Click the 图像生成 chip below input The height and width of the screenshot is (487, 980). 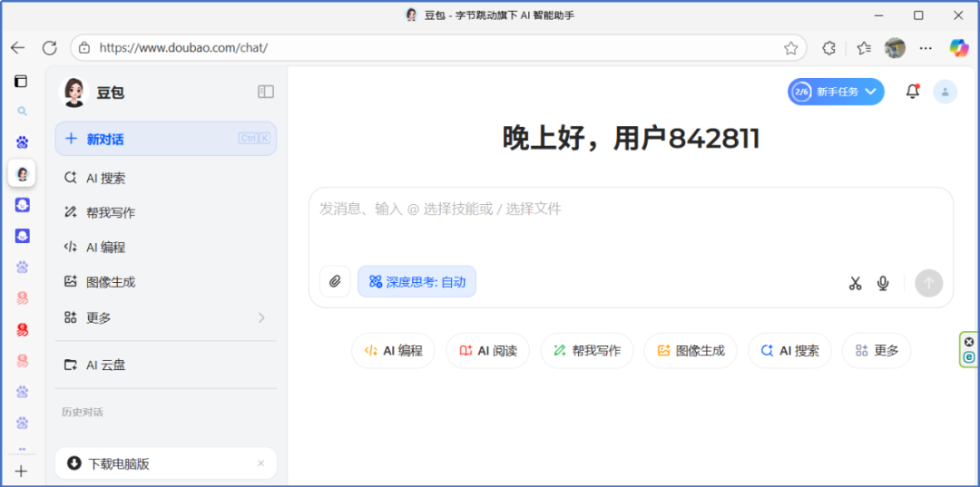tap(691, 350)
